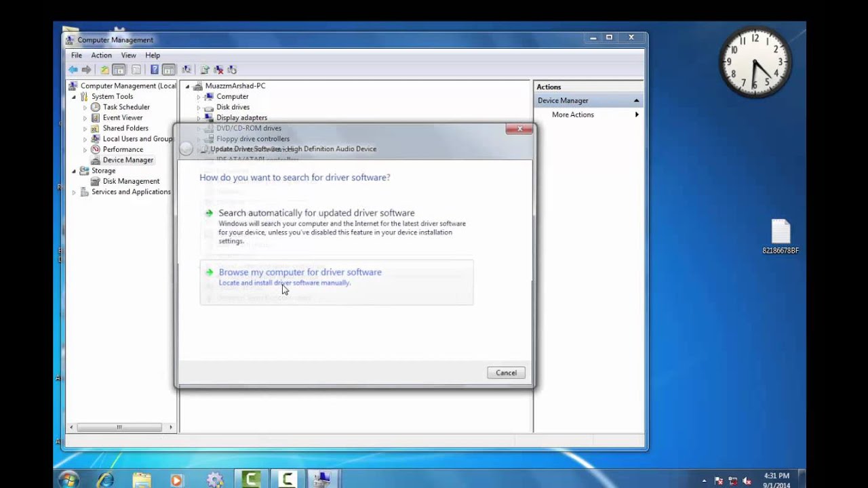868x488 pixels.
Task: Toggle the Show/Hide Action Pane toolbar icon
Action: click(169, 70)
